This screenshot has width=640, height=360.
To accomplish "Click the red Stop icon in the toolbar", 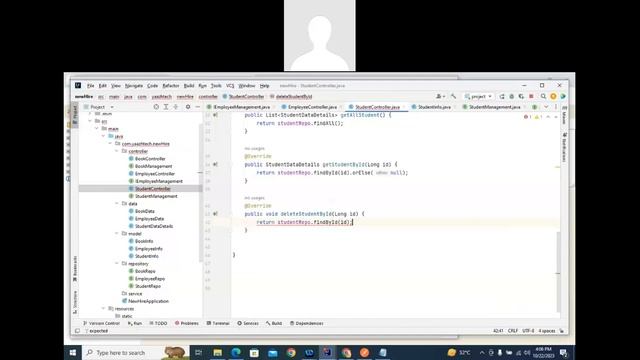I will pyautogui.click(x=531, y=96).
